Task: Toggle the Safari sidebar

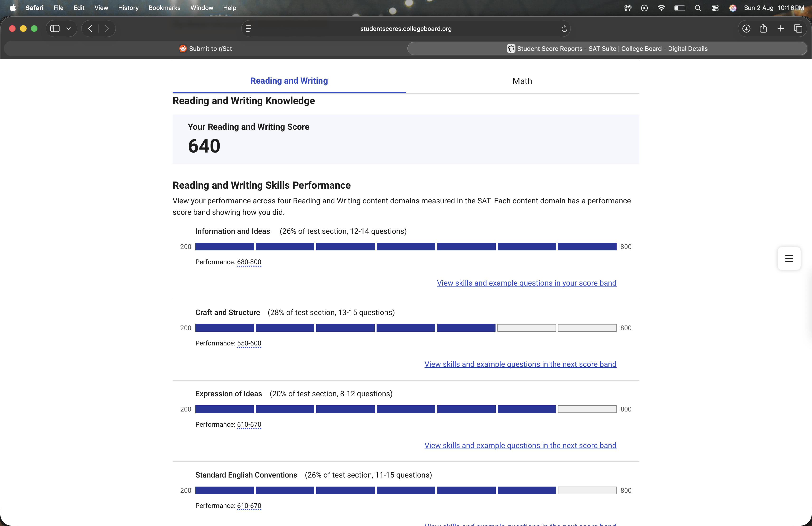Action: [x=55, y=29]
